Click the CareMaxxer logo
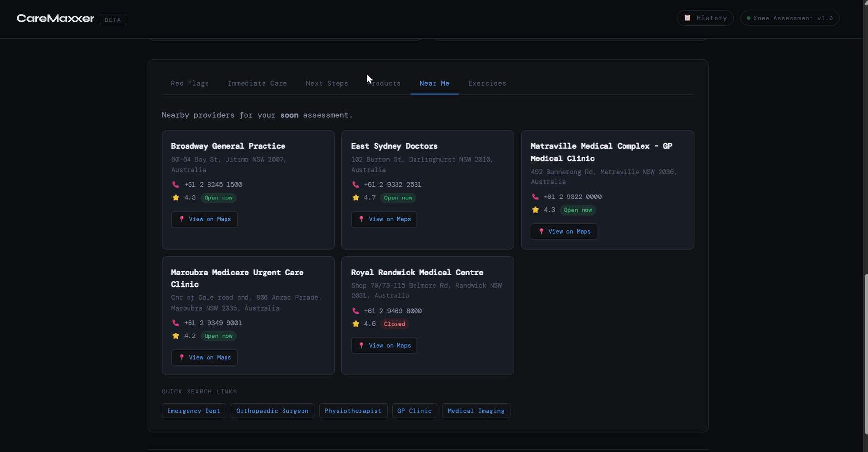 click(56, 19)
